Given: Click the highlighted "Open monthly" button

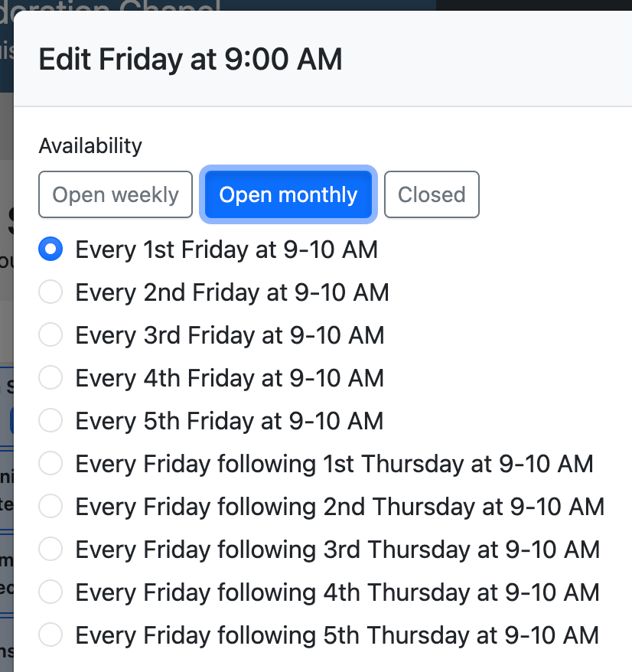Looking at the screenshot, I should [x=288, y=194].
